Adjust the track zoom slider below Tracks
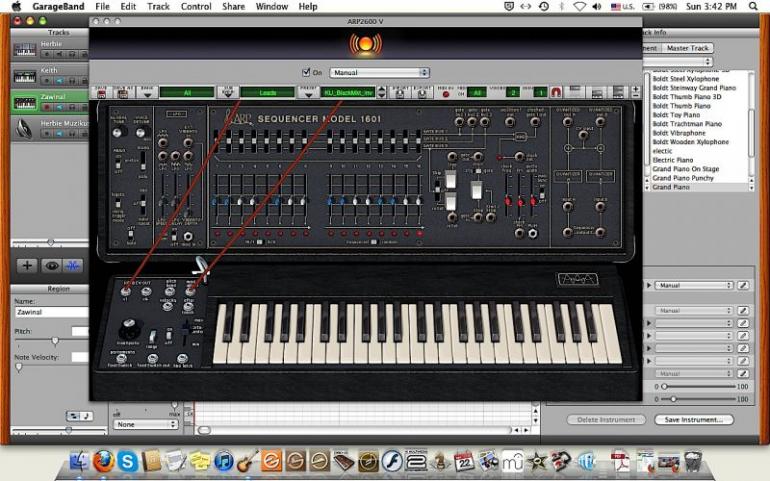 point(50,242)
